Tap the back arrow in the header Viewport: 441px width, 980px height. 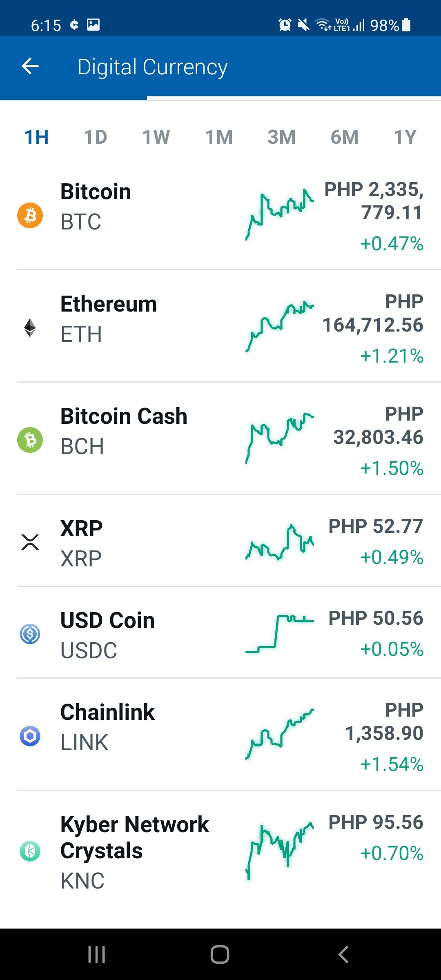pos(30,66)
